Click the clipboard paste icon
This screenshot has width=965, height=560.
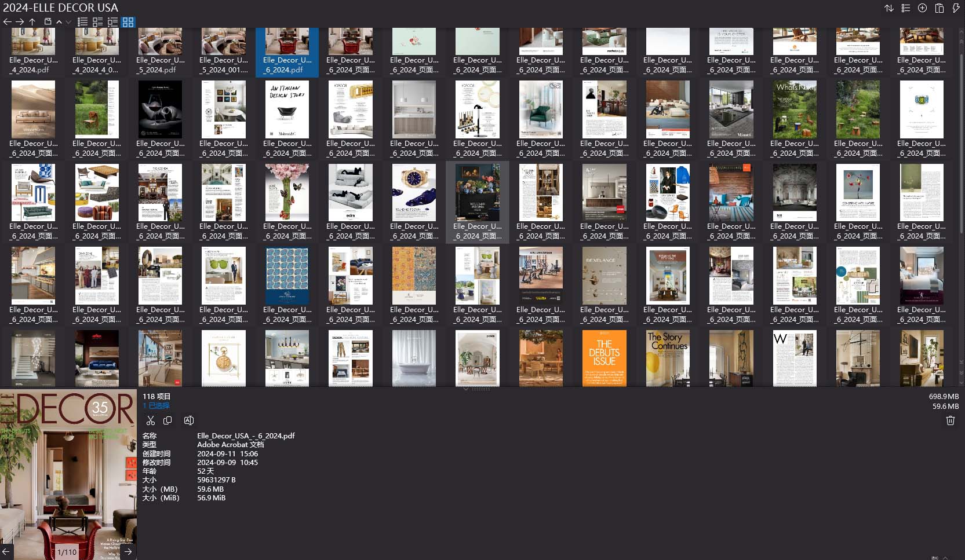point(939,8)
